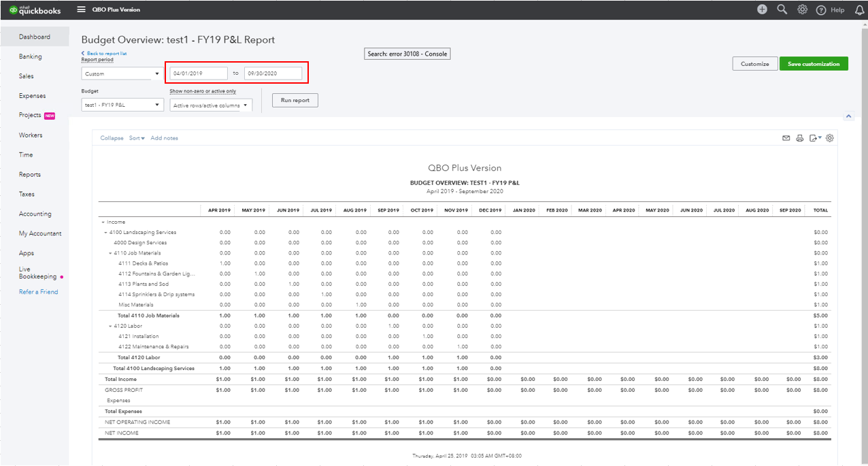
Task: Open Taxes in the sidebar
Action: [27, 194]
